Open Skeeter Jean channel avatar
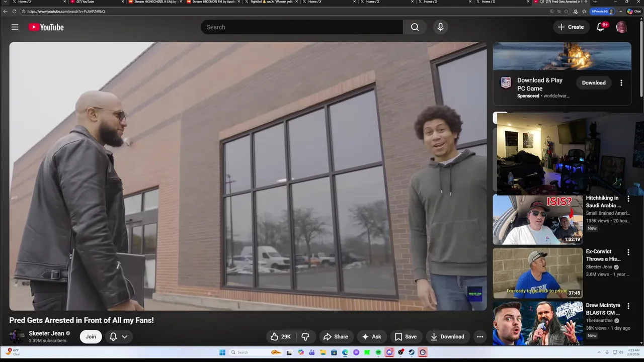The width and height of the screenshot is (644, 362). (x=17, y=336)
